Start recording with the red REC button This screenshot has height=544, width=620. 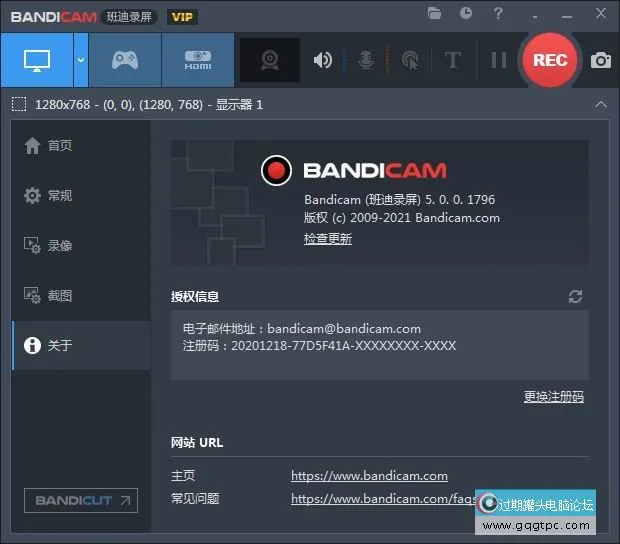550,60
